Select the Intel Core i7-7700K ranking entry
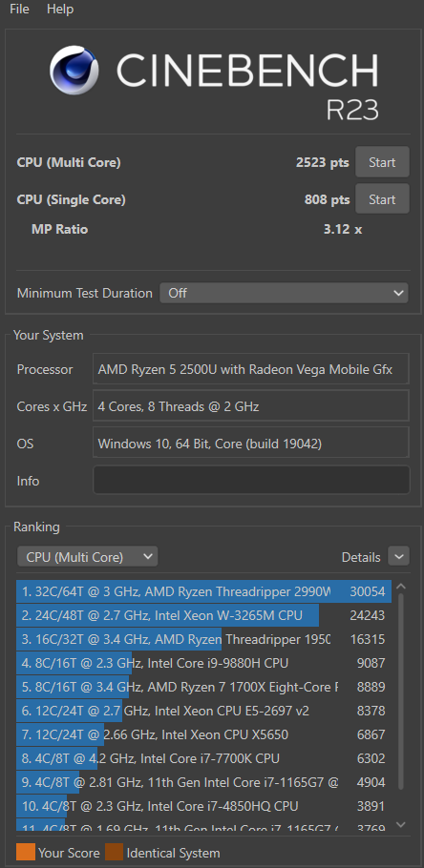This screenshot has width=424, height=868. click(x=204, y=758)
